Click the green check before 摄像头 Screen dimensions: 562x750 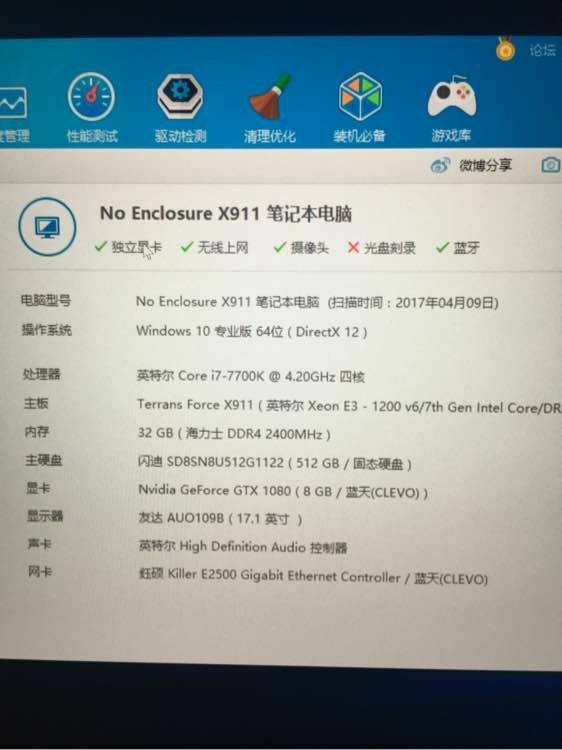point(279,247)
